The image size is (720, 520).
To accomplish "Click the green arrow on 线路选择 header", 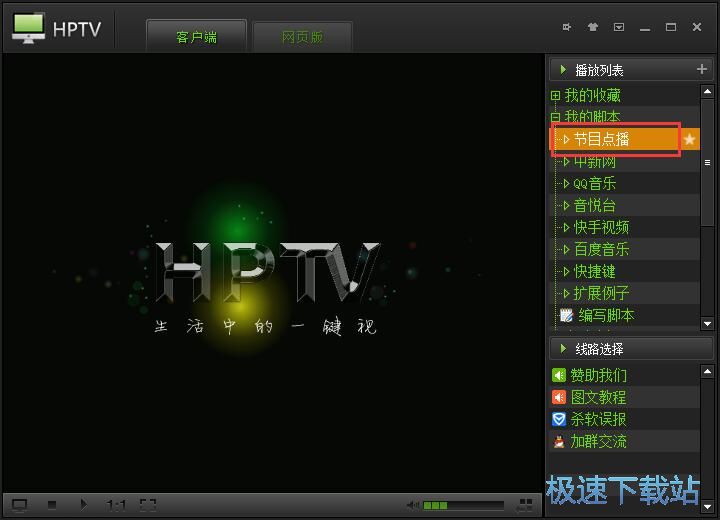I will [563, 349].
